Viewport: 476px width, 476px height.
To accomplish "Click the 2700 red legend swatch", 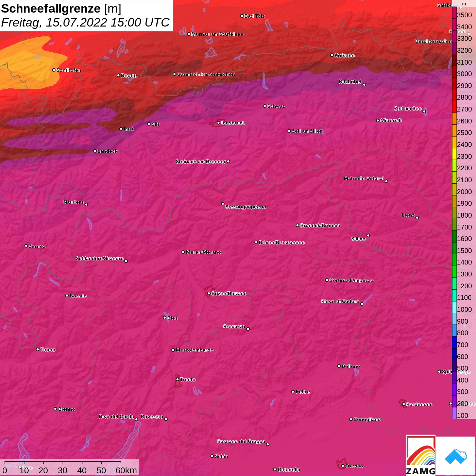I will point(454,107).
